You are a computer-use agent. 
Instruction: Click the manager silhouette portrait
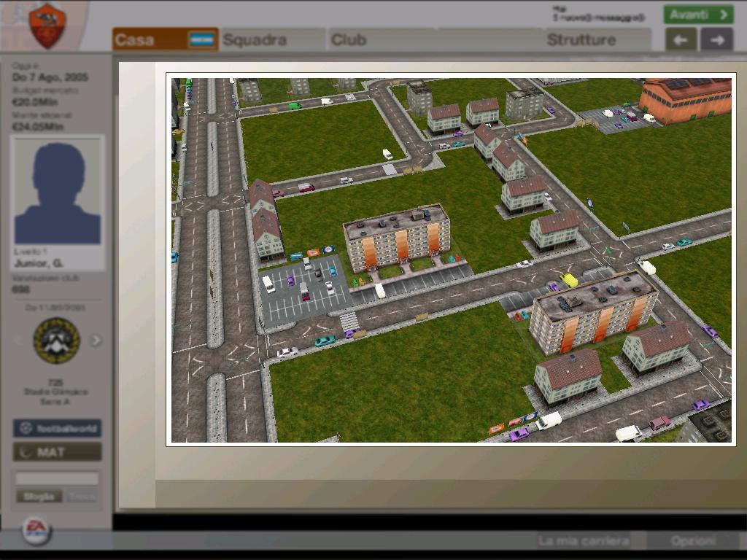(58, 192)
